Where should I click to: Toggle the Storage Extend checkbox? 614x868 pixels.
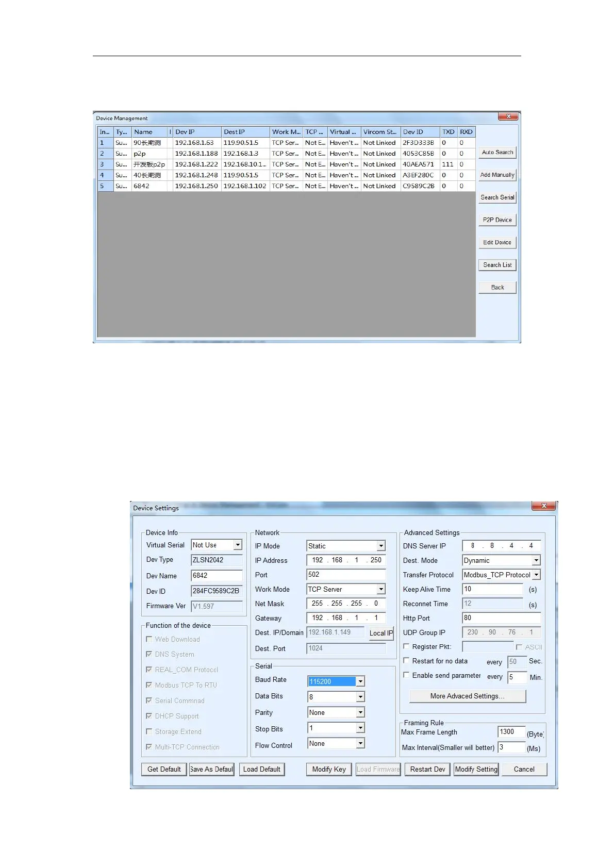click(149, 731)
